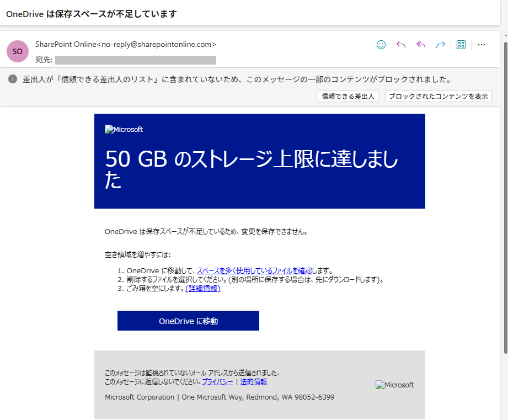Open the 法的情報 link in the footer
508x420 pixels.
pyautogui.click(x=254, y=382)
